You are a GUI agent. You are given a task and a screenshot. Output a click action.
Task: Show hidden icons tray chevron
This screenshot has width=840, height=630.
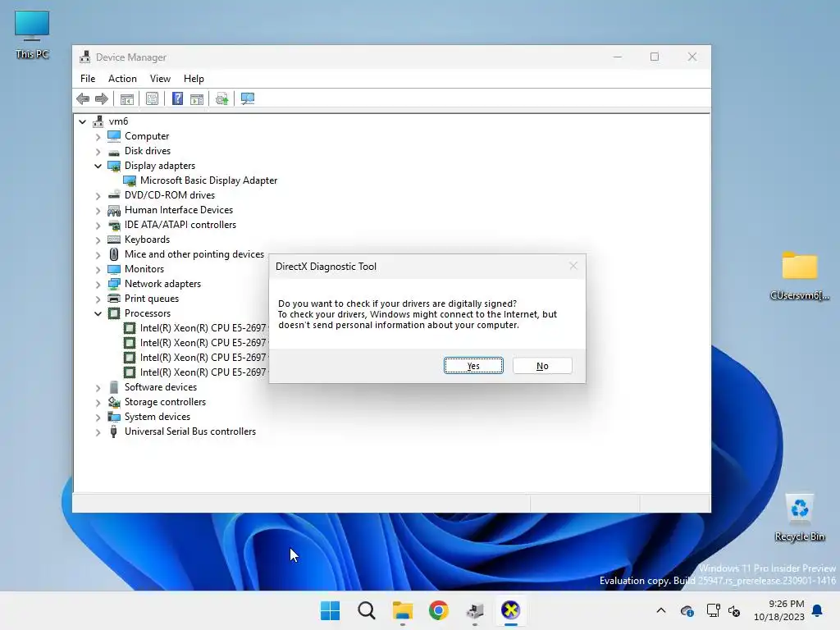click(661, 610)
